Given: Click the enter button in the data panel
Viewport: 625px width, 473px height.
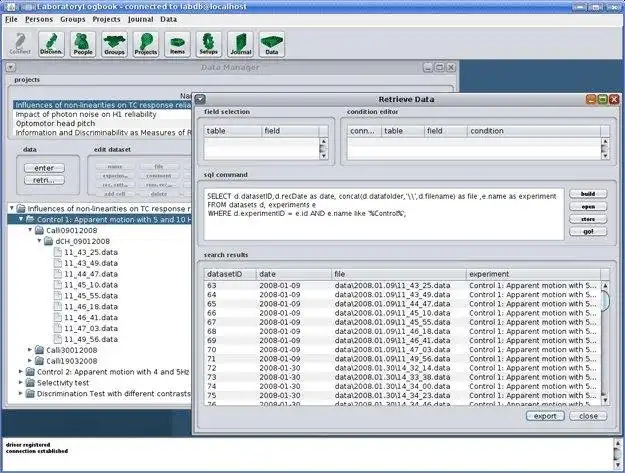Looking at the screenshot, I should [44, 168].
